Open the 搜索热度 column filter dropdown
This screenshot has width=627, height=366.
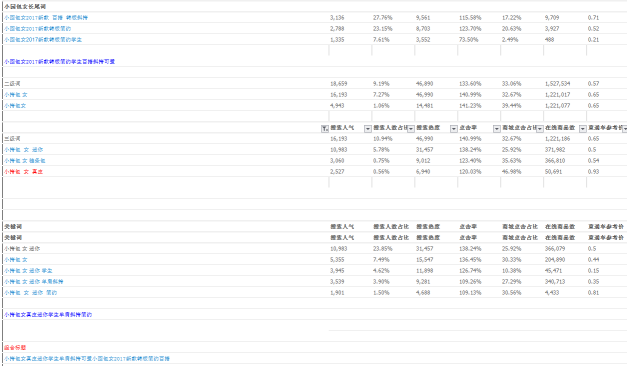point(454,128)
